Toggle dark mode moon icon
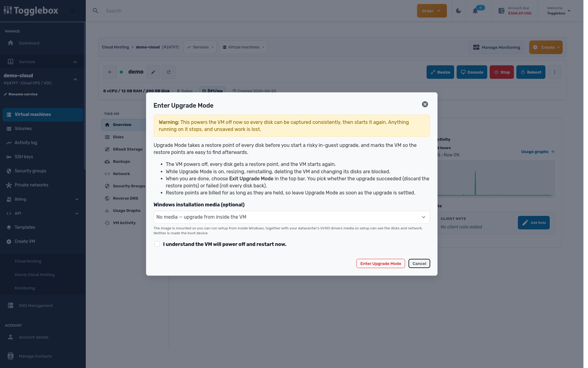588x368 pixels. coord(458,11)
